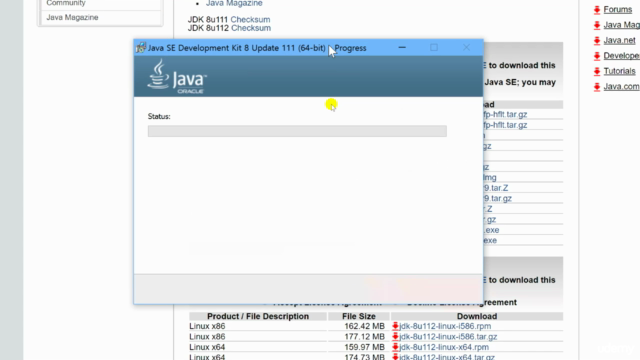
Task: Download jdk-8u112-linux-i586.tar.gz
Action: pos(448,337)
